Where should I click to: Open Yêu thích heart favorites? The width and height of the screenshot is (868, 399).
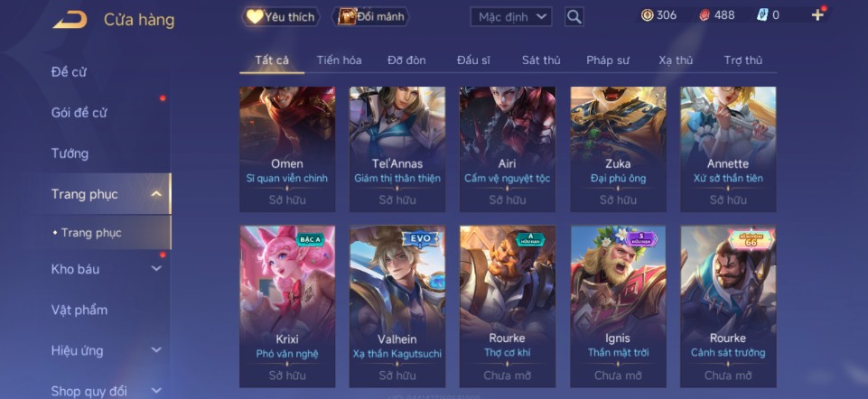[x=281, y=16]
